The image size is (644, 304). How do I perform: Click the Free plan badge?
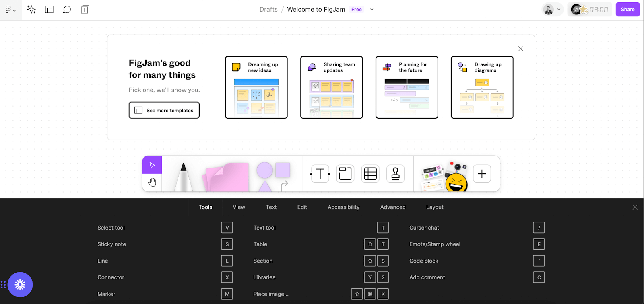coord(357,10)
